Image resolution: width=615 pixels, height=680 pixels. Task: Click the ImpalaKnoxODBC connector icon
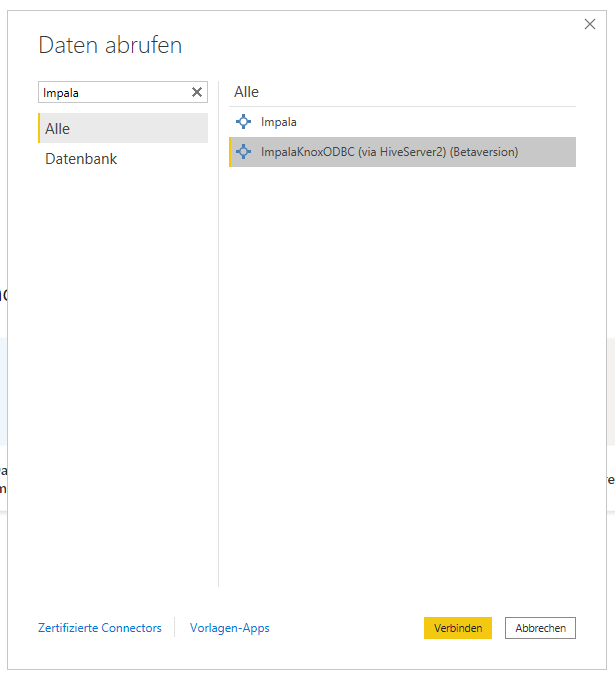point(243,152)
